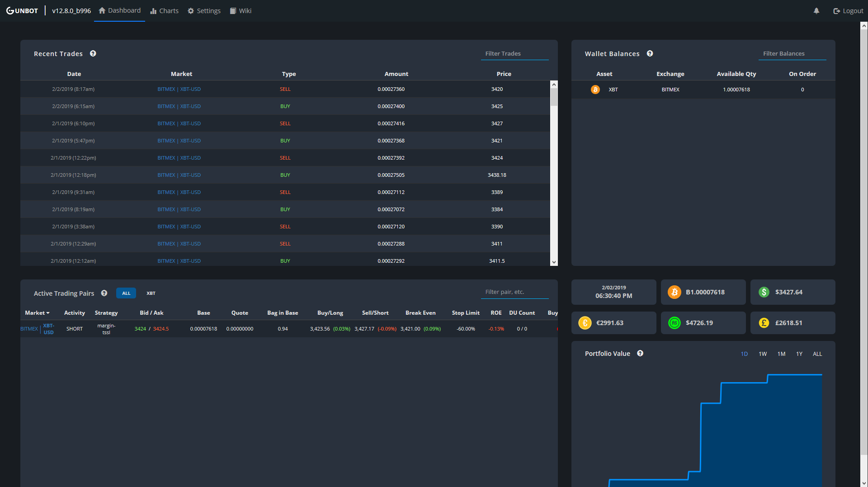Click the SHORT activity cell
Image resolution: width=868 pixels, height=487 pixels.
point(75,329)
